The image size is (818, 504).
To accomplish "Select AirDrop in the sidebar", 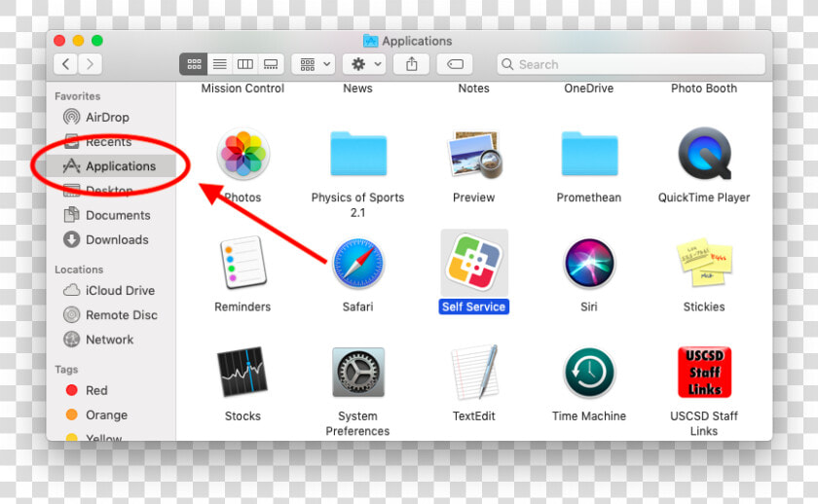I will [111, 117].
